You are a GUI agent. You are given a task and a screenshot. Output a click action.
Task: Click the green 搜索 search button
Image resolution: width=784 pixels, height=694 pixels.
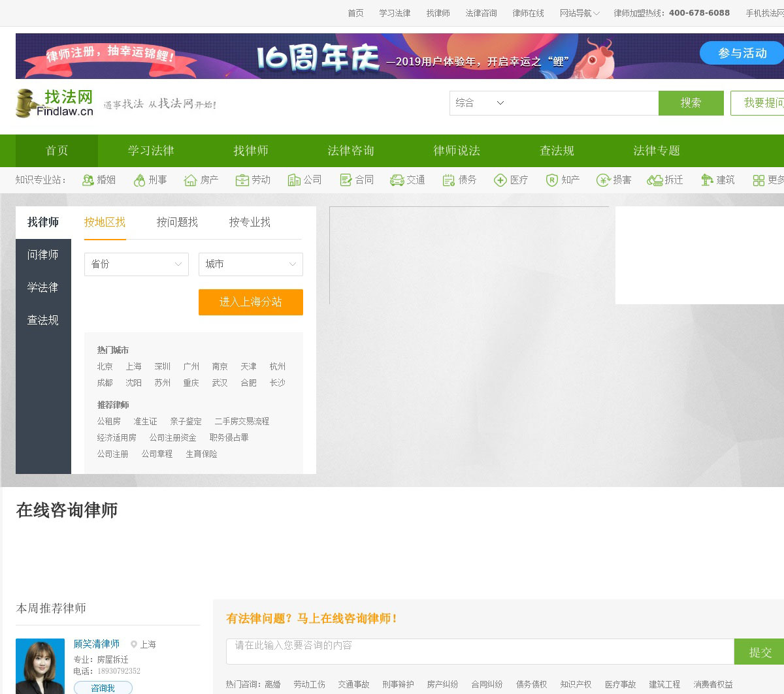click(691, 103)
